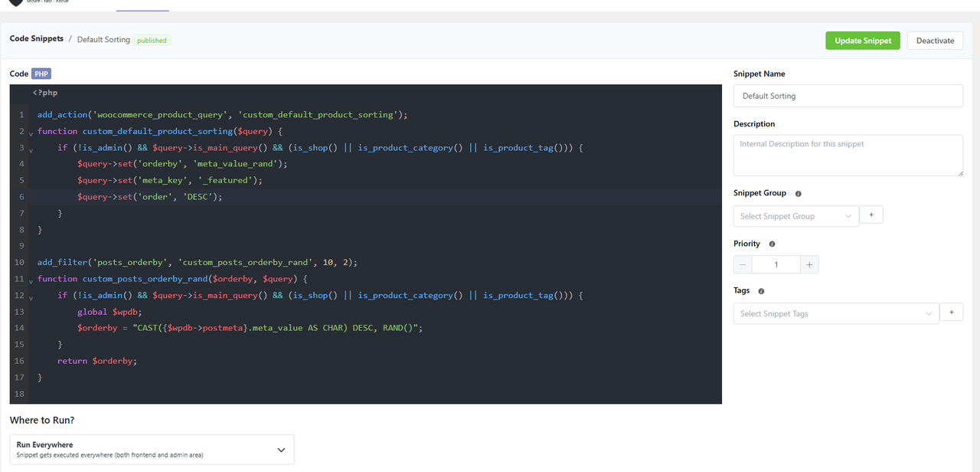Deactivate the snippet

point(935,41)
